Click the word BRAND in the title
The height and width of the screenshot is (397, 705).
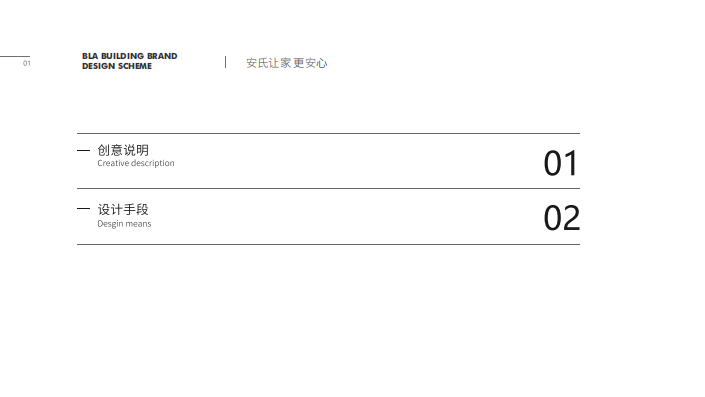[x=162, y=56]
